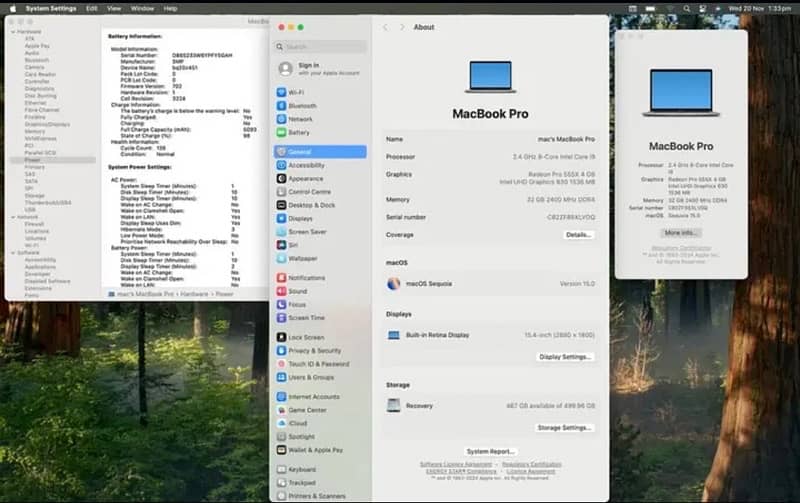Click the System Report button
800x503 pixels.
click(490, 452)
